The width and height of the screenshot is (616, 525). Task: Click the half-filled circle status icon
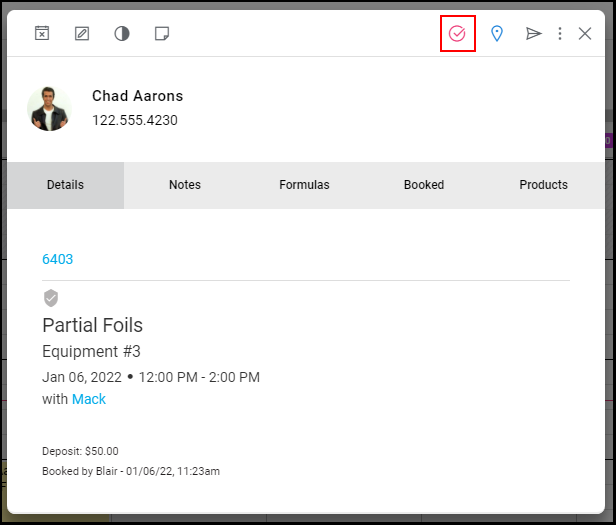tap(122, 33)
